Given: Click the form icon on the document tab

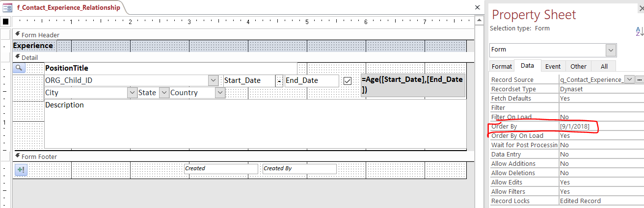Looking at the screenshot, I should (x=7, y=8).
